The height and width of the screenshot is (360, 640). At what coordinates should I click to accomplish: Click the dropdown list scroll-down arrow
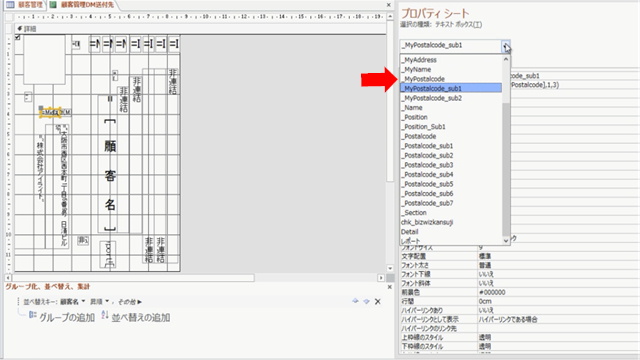coord(506,241)
